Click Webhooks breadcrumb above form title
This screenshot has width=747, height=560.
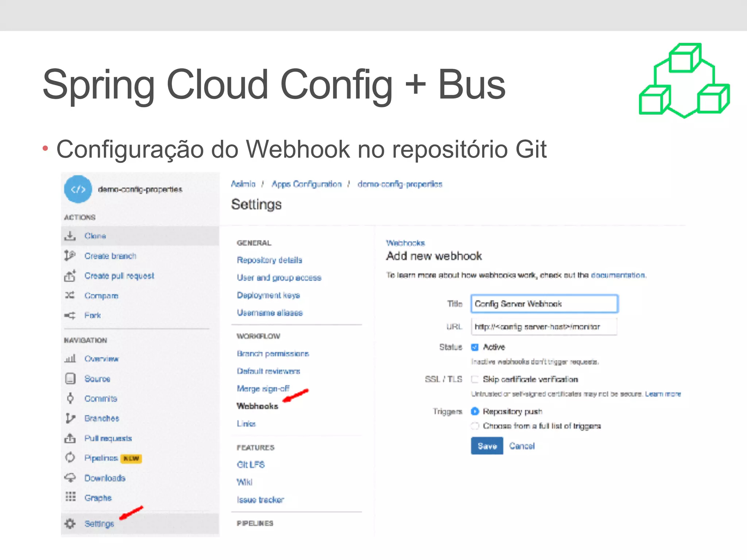click(x=405, y=243)
